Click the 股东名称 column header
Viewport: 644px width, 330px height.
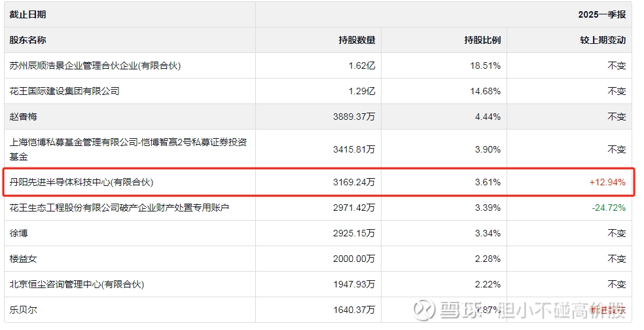(28, 40)
